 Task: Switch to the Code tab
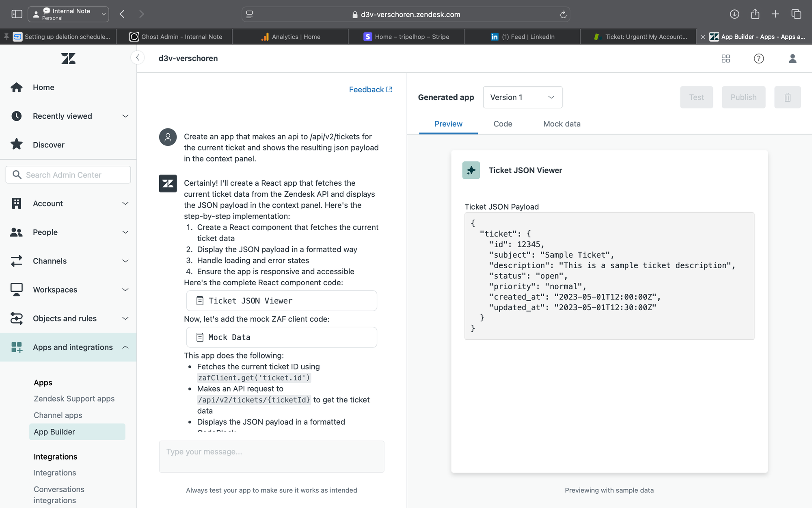click(x=503, y=124)
